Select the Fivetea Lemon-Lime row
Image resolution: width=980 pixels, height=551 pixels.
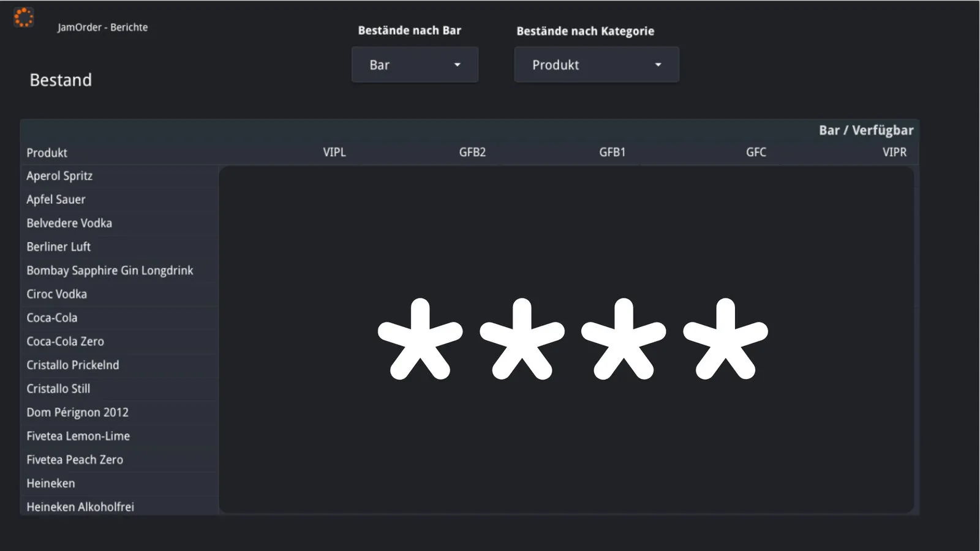pyautogui.click(x=119, y=436)
